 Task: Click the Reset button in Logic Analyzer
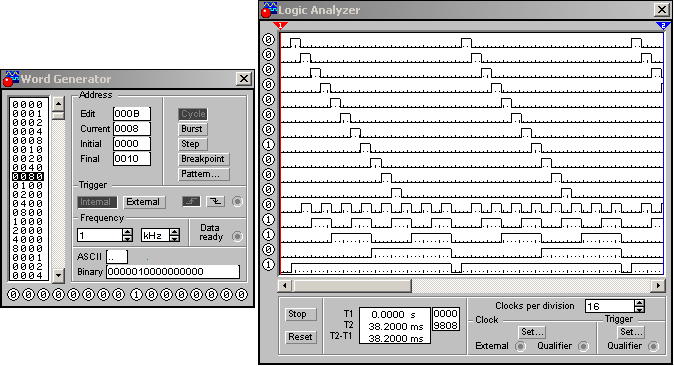300,337
